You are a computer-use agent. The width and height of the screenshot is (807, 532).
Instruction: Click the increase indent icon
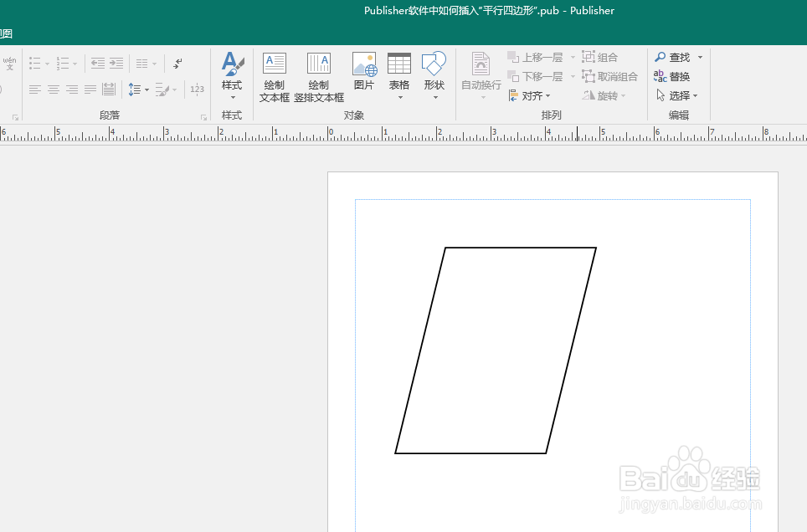[116, 64]
